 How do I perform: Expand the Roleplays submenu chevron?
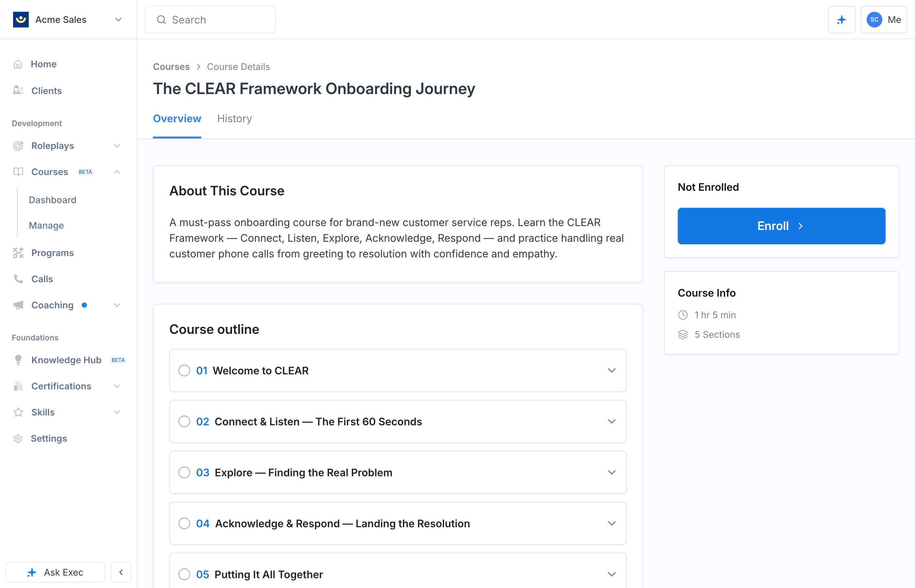pos(117,145)
